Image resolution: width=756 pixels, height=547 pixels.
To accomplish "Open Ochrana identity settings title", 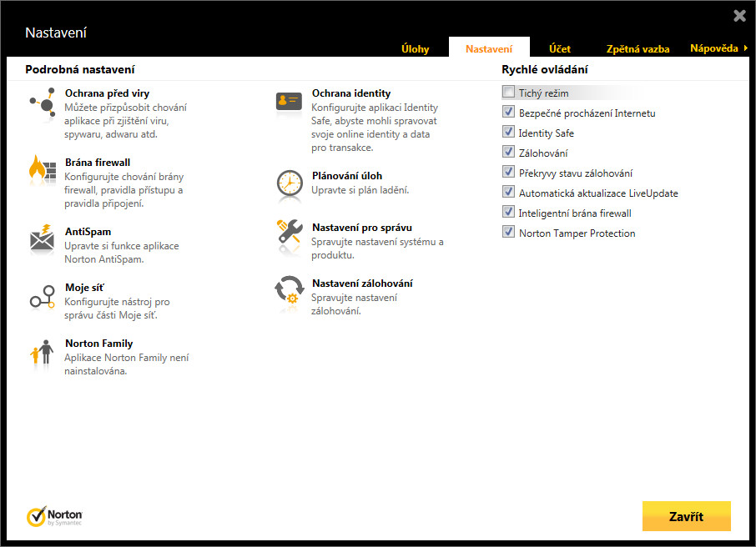I will [351, 93].
